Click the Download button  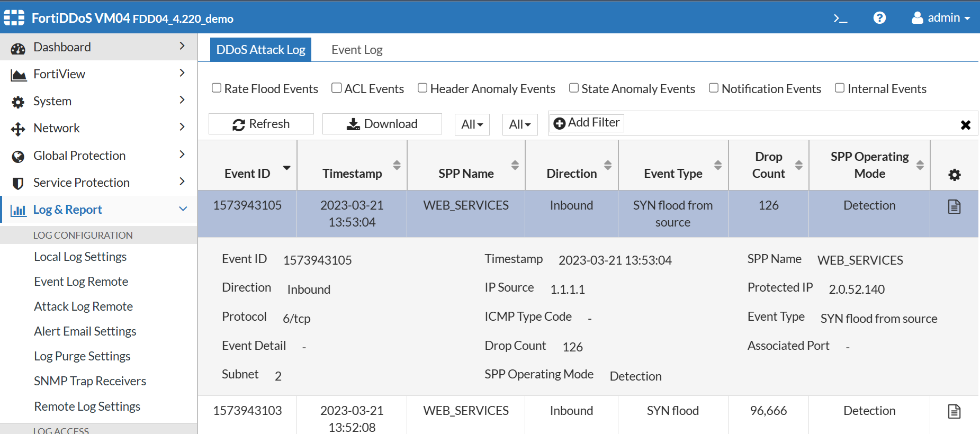pyautogui.click(x=382, y=124)
